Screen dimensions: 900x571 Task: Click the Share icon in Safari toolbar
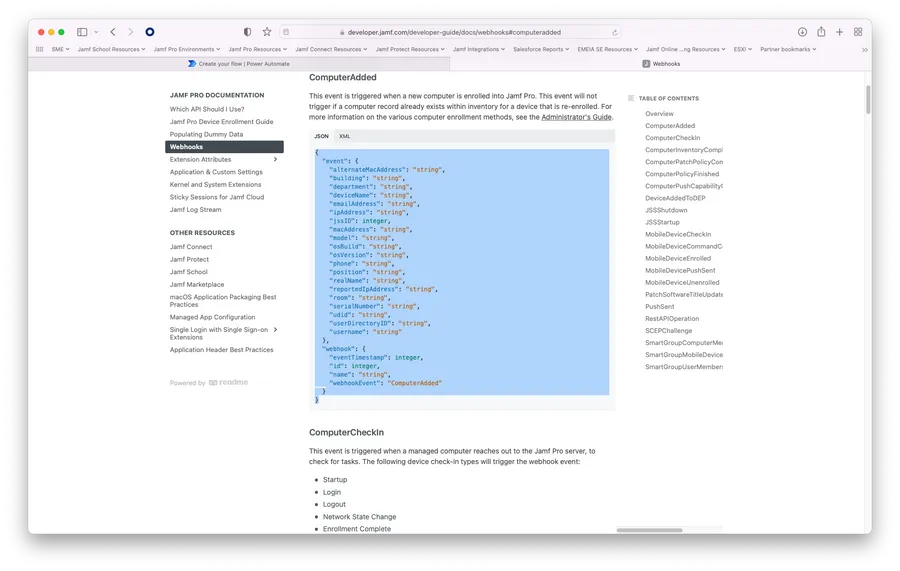(821, 32)
